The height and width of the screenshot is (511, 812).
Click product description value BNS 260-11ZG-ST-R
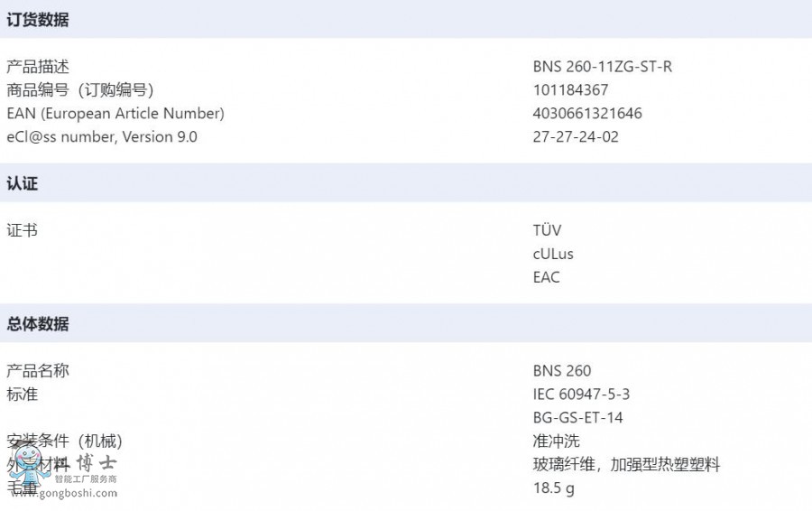click(603, 66)
